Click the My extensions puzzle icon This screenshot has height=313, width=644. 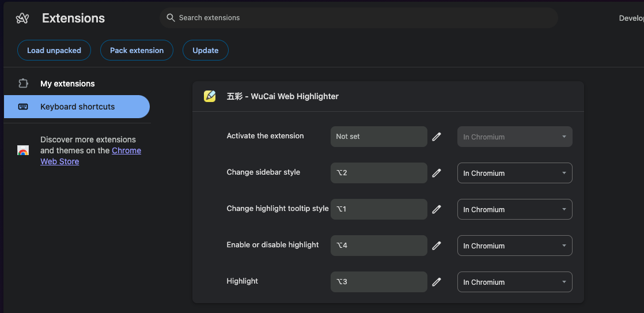point(23,84)
